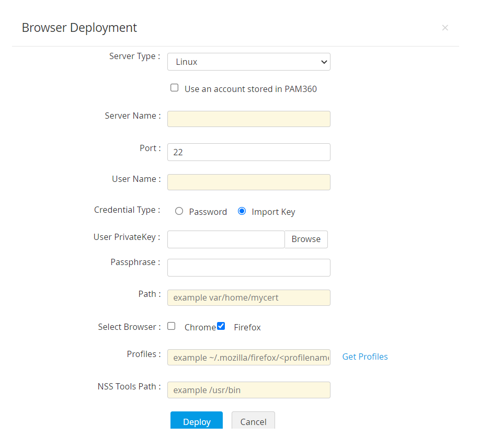
Task: Open the Server Type dropdown
Action: point(248,62)
